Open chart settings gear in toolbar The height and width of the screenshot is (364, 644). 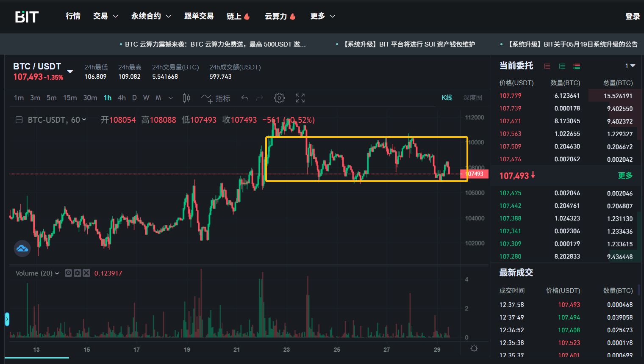coord(279,98)
